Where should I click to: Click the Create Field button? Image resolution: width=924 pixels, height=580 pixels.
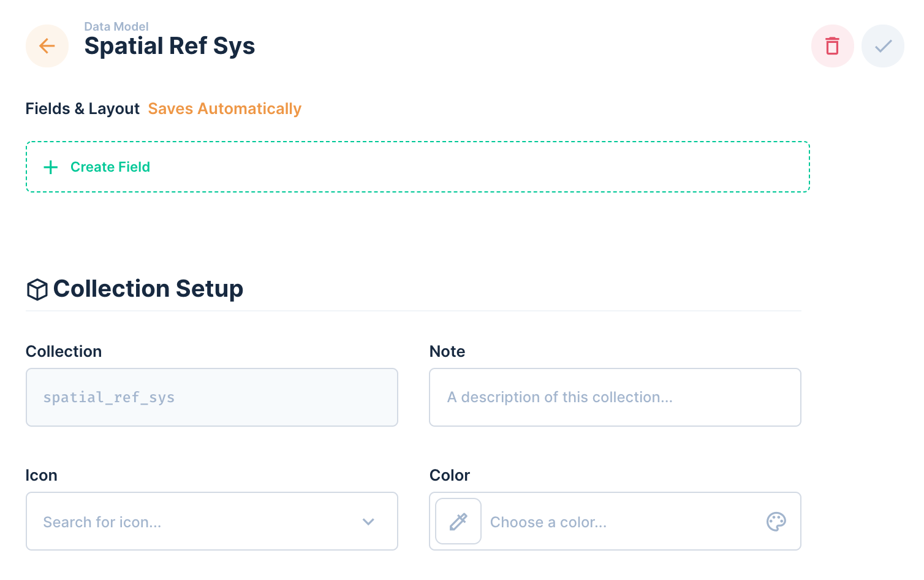tap(110, 166)
